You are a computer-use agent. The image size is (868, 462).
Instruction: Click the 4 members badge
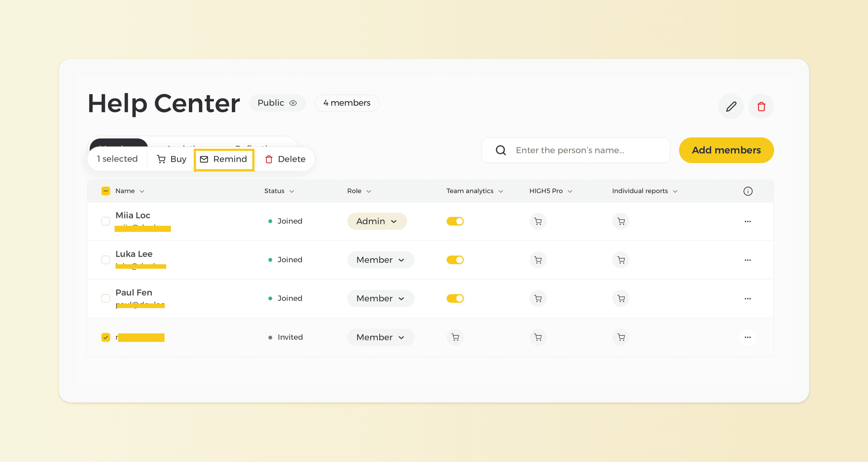click(347, 103)
